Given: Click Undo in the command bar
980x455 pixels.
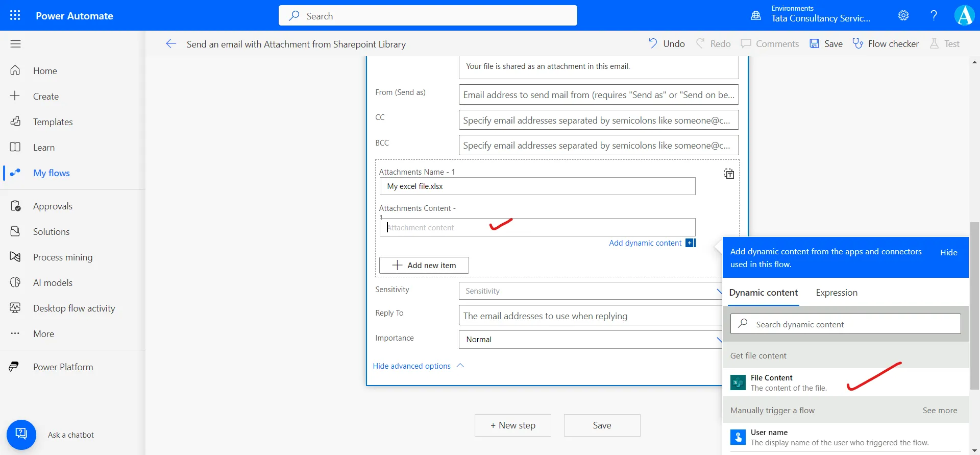Looking at the screenshot, I should (667, 44).
